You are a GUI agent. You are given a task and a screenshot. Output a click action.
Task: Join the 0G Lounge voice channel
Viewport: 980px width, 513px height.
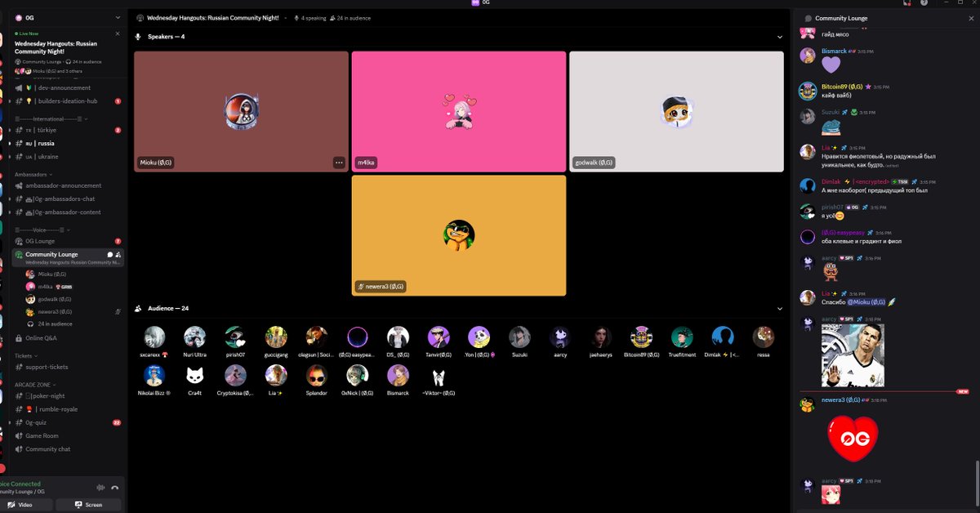69,241
